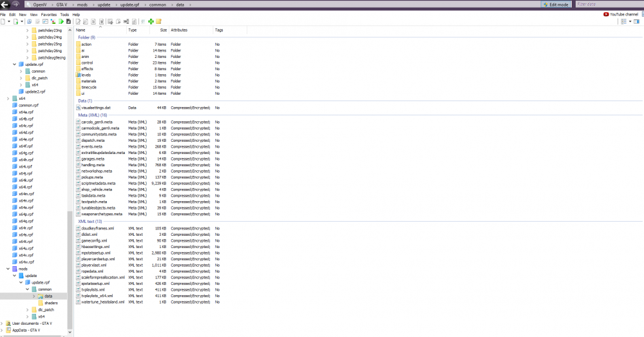Open the View menu
This screenshot has height=337, width=644.
[x=33, y=14]
